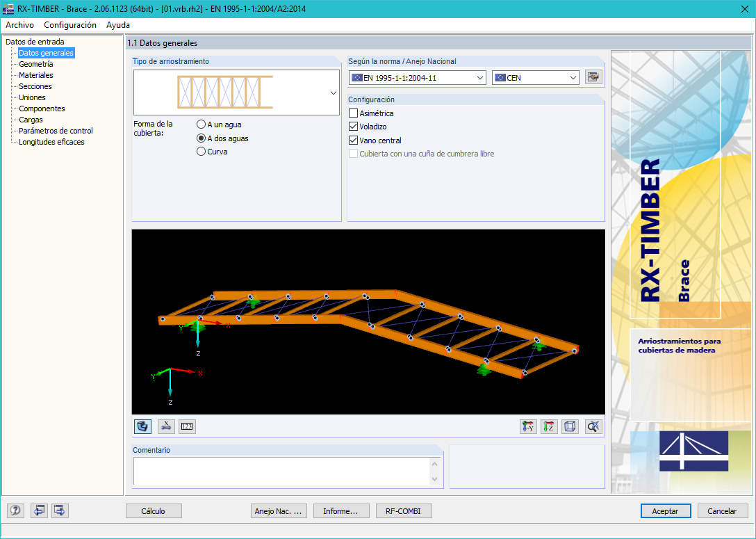Select 'A dos aguas' roof shape

coord(201,138)
